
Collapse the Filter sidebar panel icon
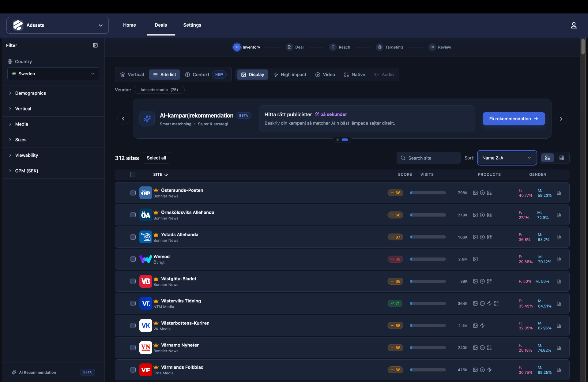click(95, 45)
